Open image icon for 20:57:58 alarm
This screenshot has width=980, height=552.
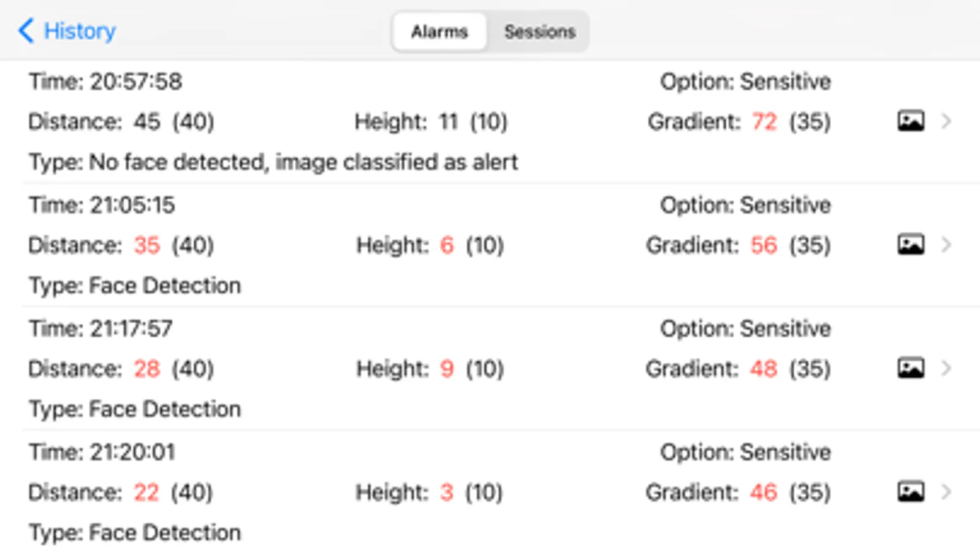click(911, 121)
